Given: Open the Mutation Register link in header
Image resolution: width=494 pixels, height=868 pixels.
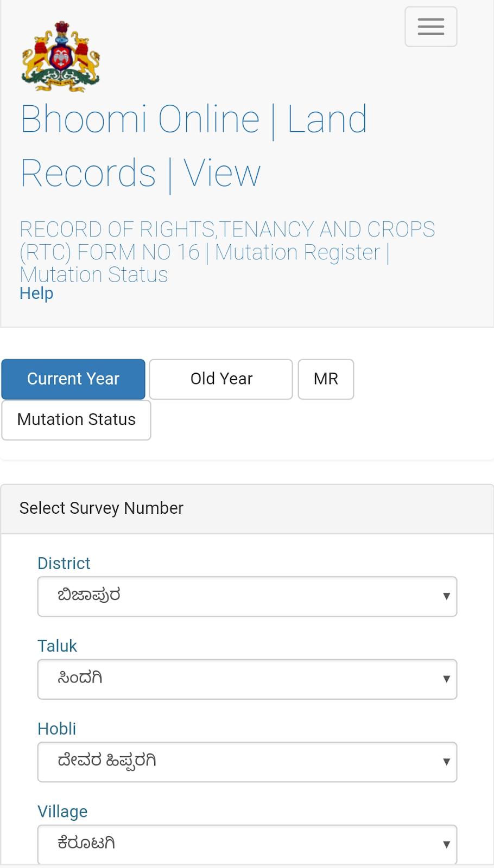Looking at the screenshot, I should (x=297, y=252).
